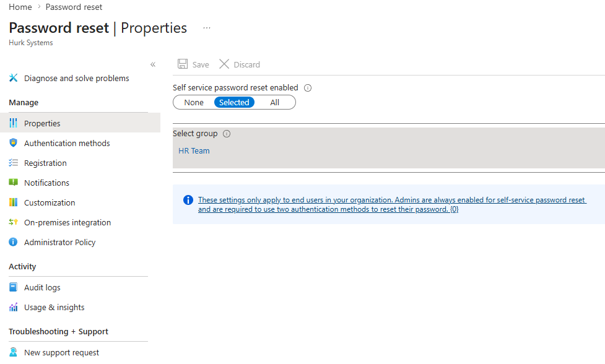Click the Save button label
The width and height of the screenshot is (605, 364).
click(201, 65)
